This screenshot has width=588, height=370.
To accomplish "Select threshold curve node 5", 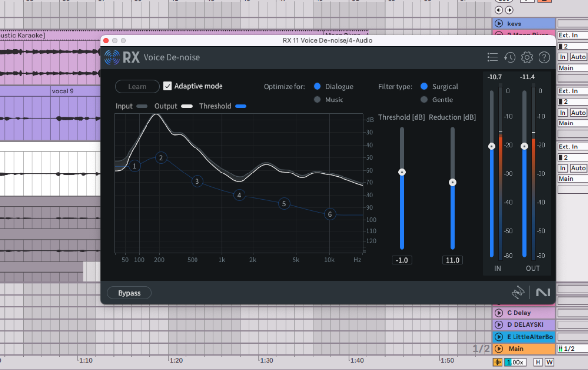I will (284, 204).
